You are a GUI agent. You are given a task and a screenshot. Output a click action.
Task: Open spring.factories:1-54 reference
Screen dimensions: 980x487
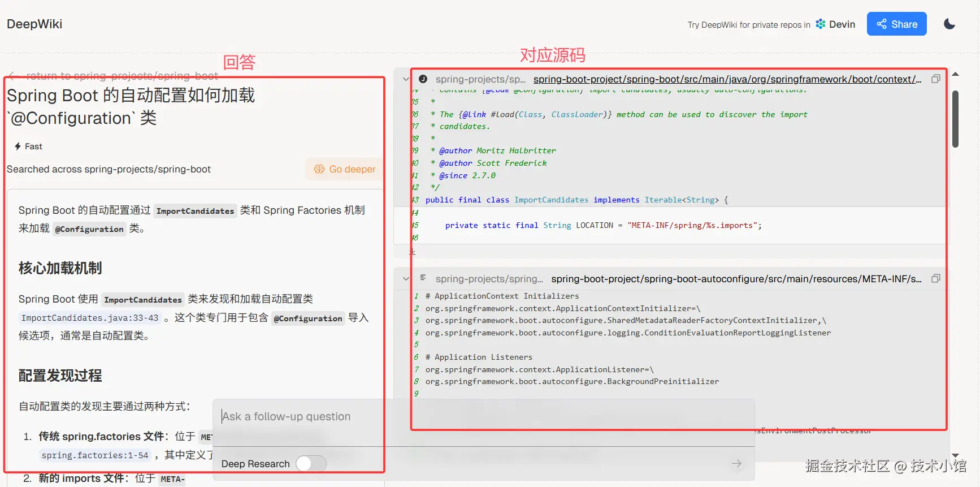pos(95,455)
